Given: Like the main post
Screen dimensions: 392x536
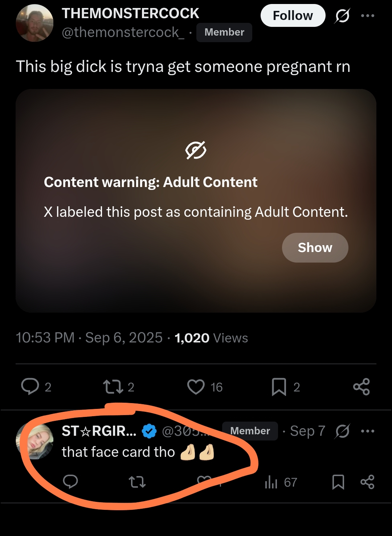Looking at the screenshot, I should [196, 387].
